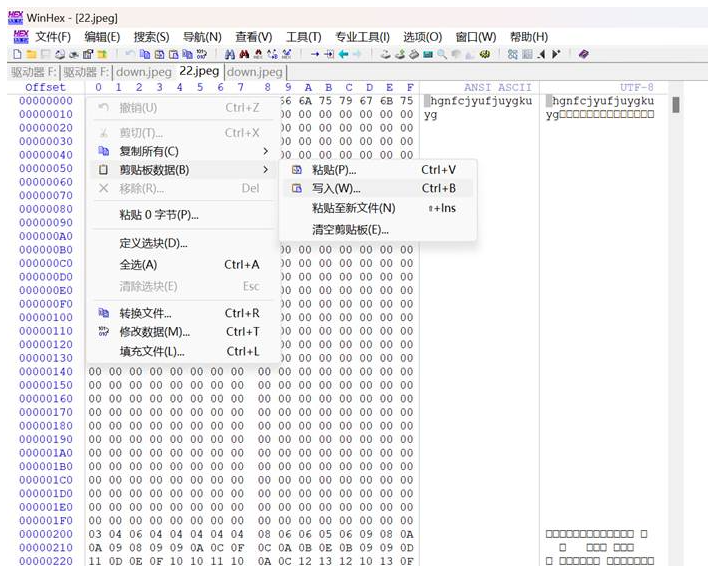Screen dimensions: 708x582
Task: Click the Go to sector boxed-arrow icon
Action: coord(329,54)
